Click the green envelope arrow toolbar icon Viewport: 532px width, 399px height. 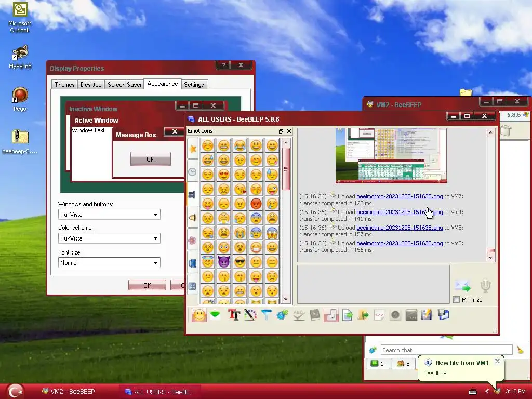click(215, 315)
